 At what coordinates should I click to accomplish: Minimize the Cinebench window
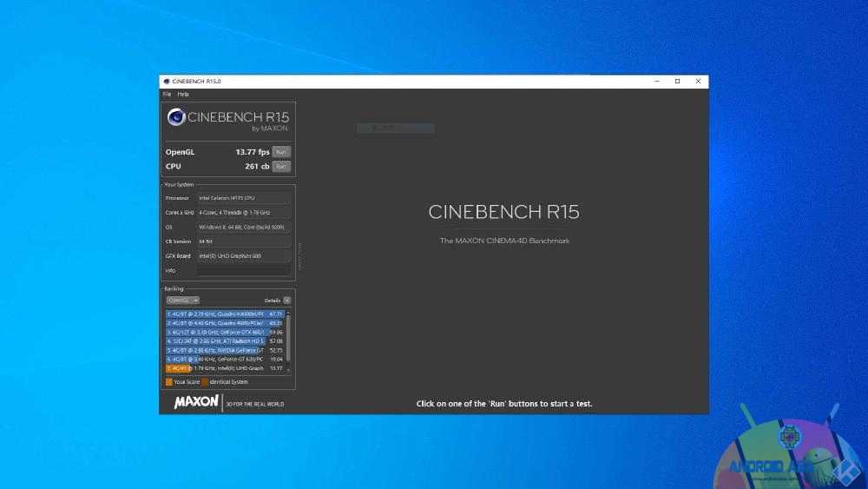point(657,82)
